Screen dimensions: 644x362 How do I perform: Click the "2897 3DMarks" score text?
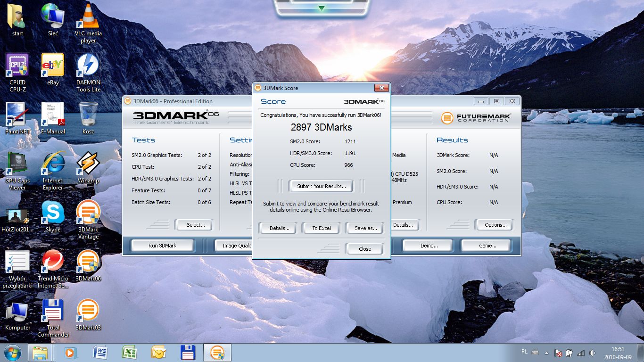click(321, 127)
